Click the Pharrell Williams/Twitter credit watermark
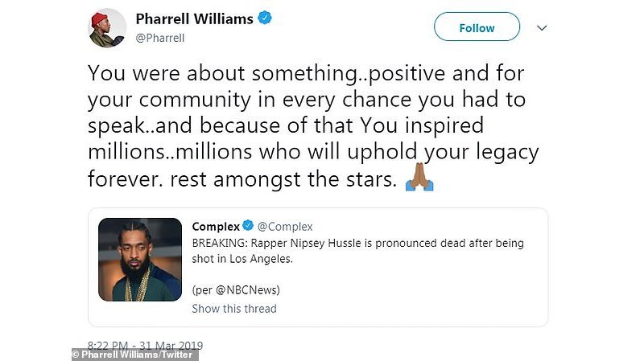644x361 pixels. (x=135, y=354)
